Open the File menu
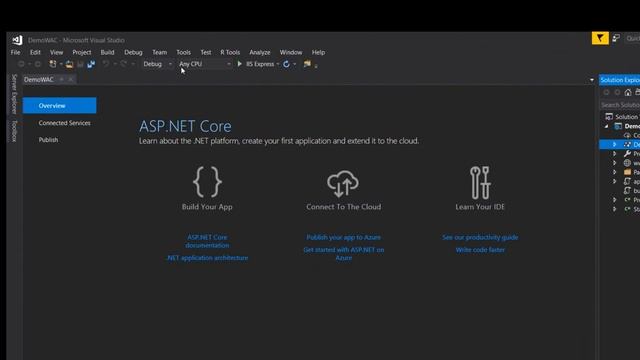Image resolution: width=640 pixels, height=360 pixels. [16, 52]
